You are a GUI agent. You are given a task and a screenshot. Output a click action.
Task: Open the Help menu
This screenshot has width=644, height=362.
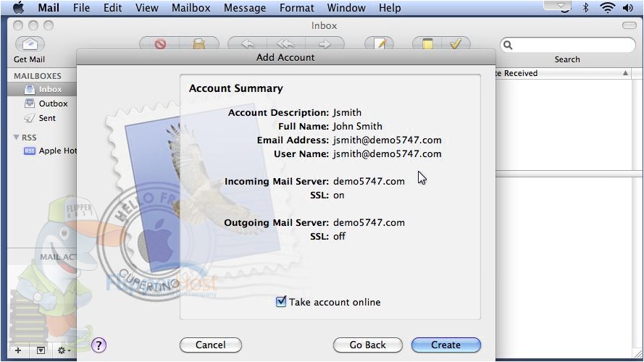(390, 7)
